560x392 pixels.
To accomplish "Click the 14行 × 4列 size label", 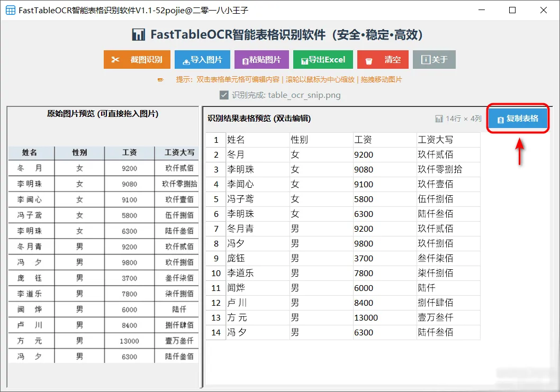I will pyautogui.click(x=464, y=118).
